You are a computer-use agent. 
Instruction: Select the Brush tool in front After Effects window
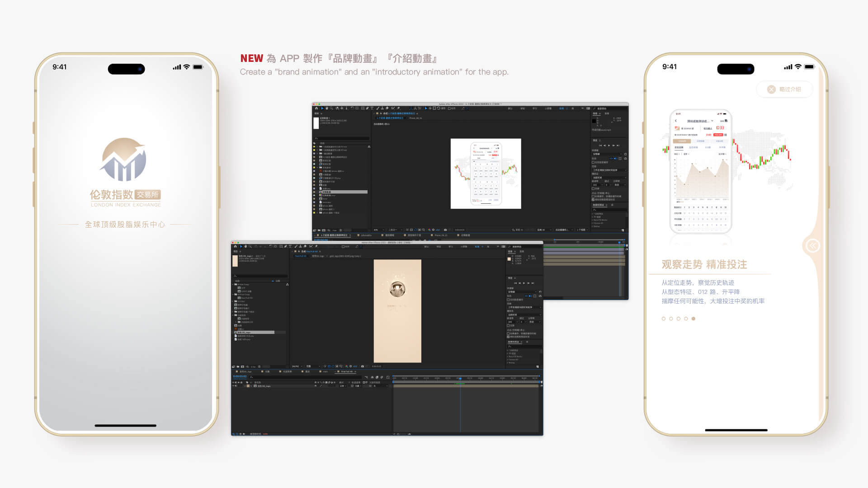tap(296, 246)
